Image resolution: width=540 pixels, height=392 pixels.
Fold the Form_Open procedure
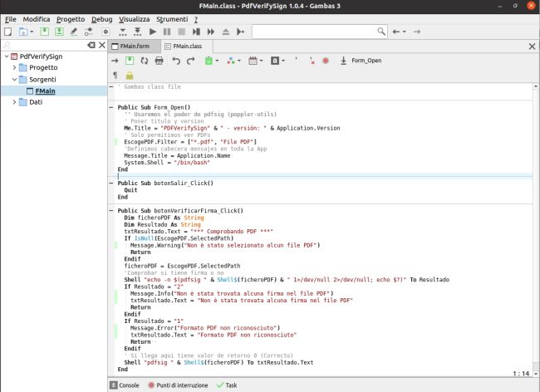pyautogui.click(x=110, y=107)
